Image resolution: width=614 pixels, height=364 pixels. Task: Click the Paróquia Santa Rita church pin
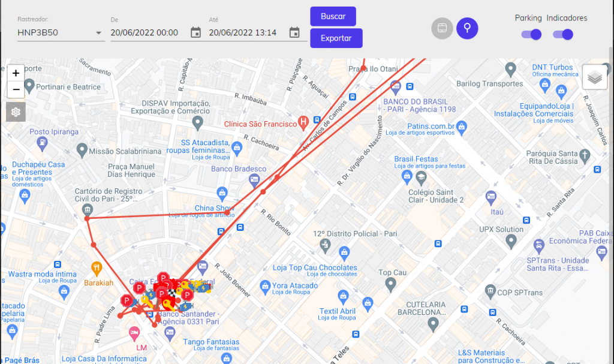pyautogui.click(x=585, y=155)
